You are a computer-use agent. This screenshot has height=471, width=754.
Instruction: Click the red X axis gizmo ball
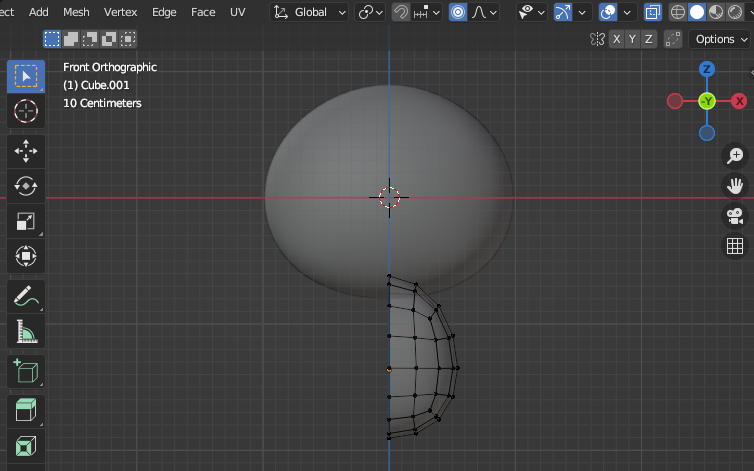[739, 101]
